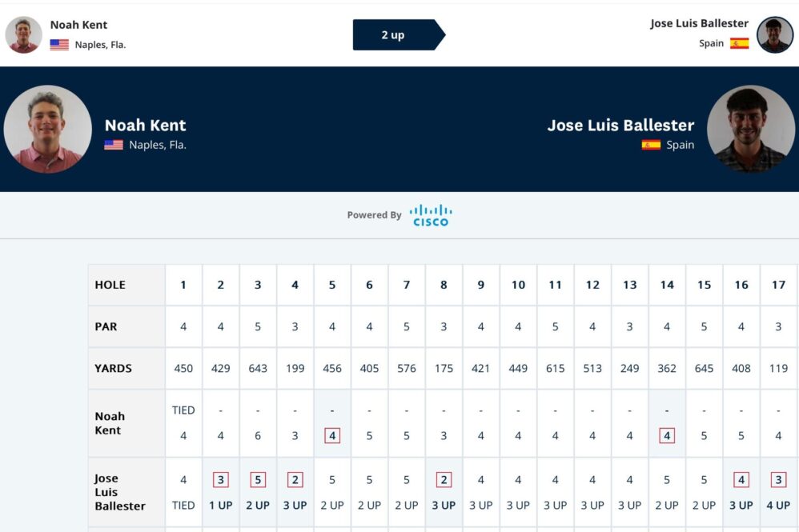The height and width of the screenshot is (532, 799).
Task: Click Jose Luis Ballester's small header avatar
Action: point(775,35)
